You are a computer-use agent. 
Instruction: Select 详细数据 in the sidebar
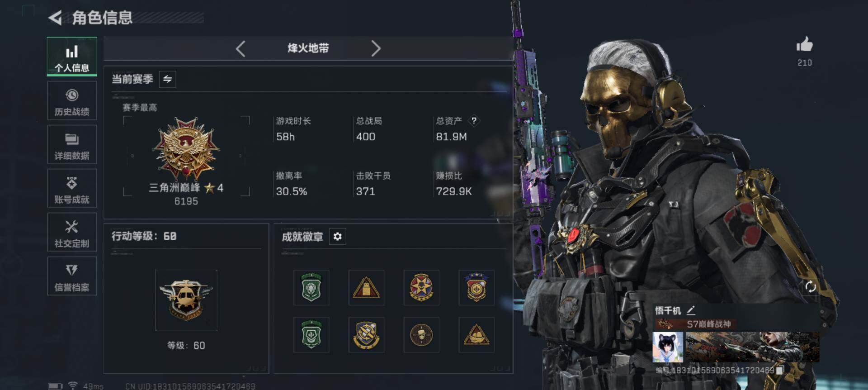point(72,145)
